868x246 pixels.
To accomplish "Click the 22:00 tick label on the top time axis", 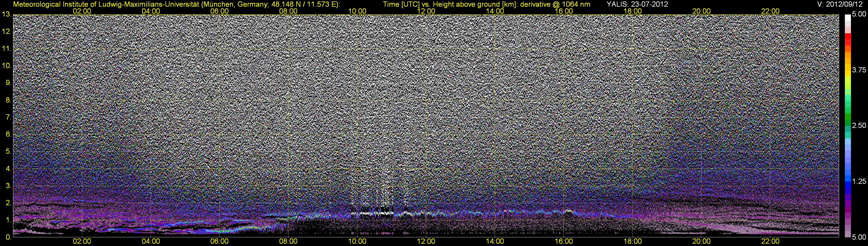I will (x=770, y=11).
